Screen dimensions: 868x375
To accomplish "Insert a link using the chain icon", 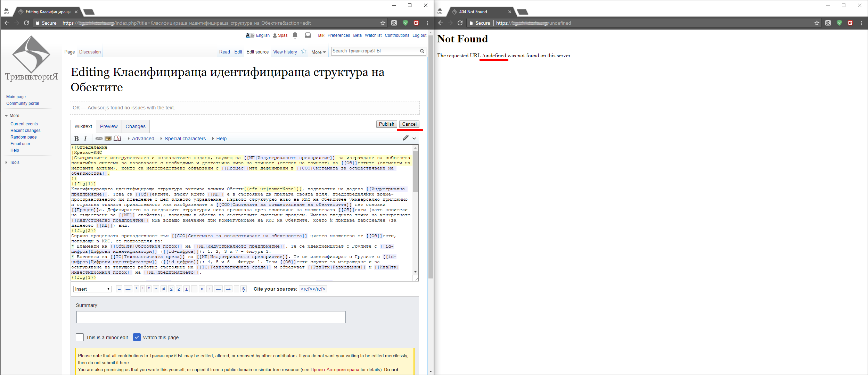I will pos(99,139).
